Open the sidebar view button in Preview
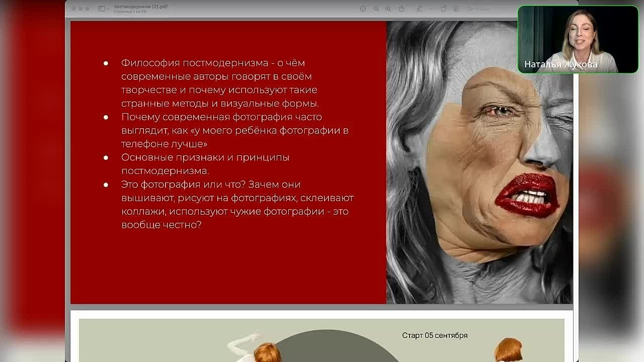 point(101,9)
